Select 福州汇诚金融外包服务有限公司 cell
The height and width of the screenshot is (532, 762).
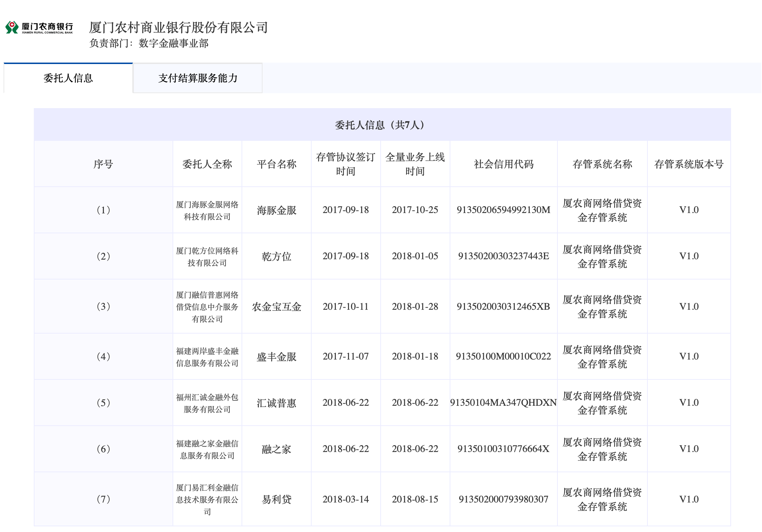(x=207, y=403)
